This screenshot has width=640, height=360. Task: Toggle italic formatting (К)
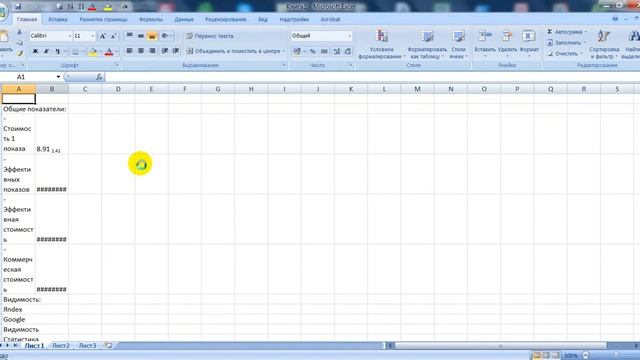47,51
